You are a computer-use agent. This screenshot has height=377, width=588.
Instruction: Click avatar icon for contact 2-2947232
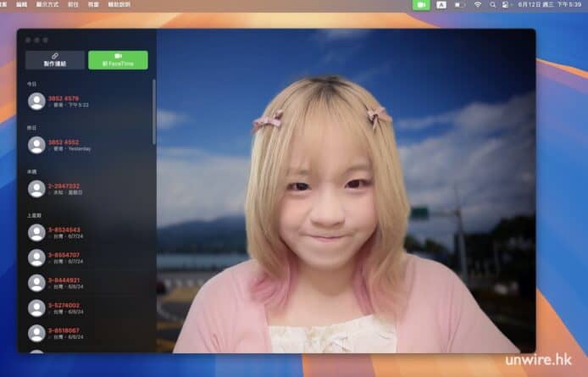coord(36,189)
